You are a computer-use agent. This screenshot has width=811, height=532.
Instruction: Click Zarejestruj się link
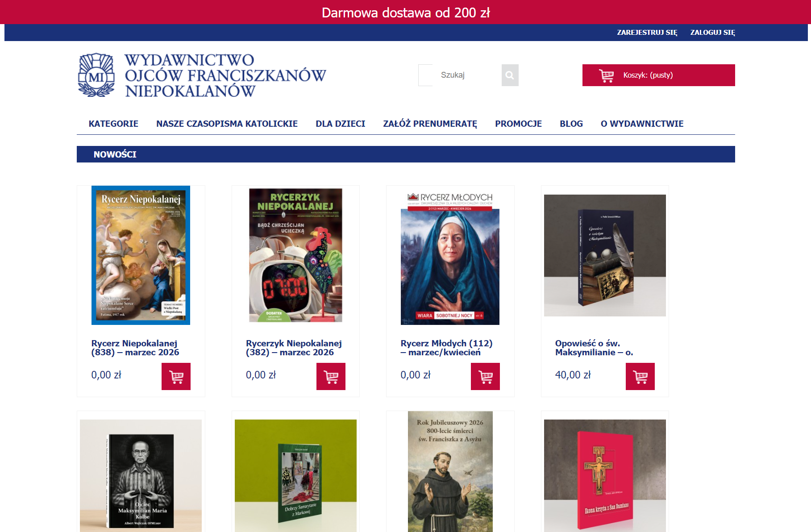(x=647, y=32)
